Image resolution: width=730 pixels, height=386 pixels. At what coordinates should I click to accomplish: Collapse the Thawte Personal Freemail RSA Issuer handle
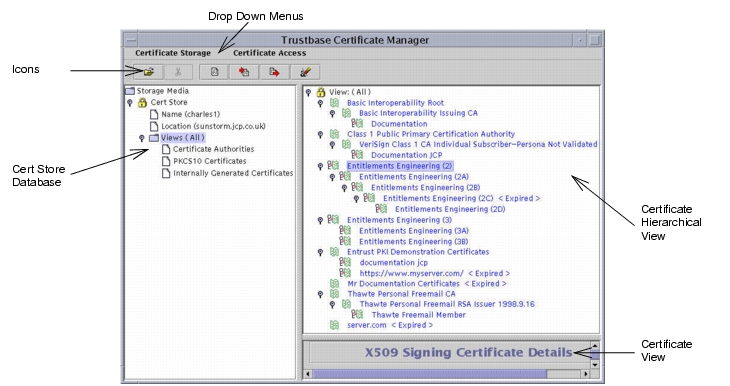coord(332,305)
